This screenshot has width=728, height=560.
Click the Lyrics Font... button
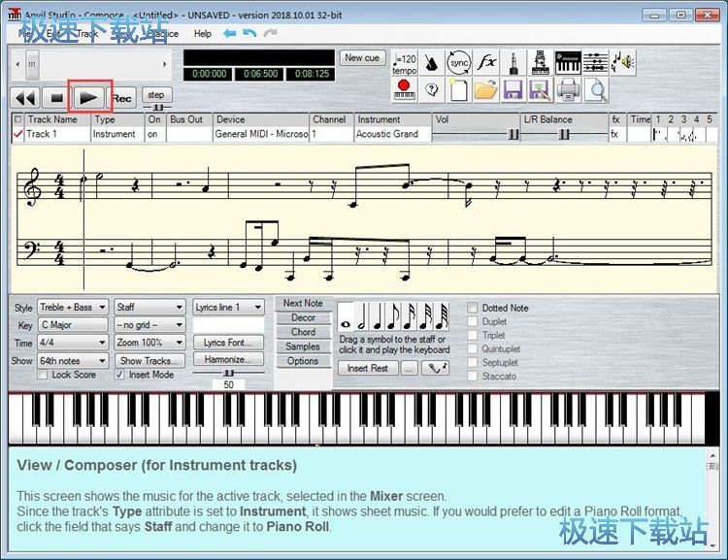pos(228,343)
